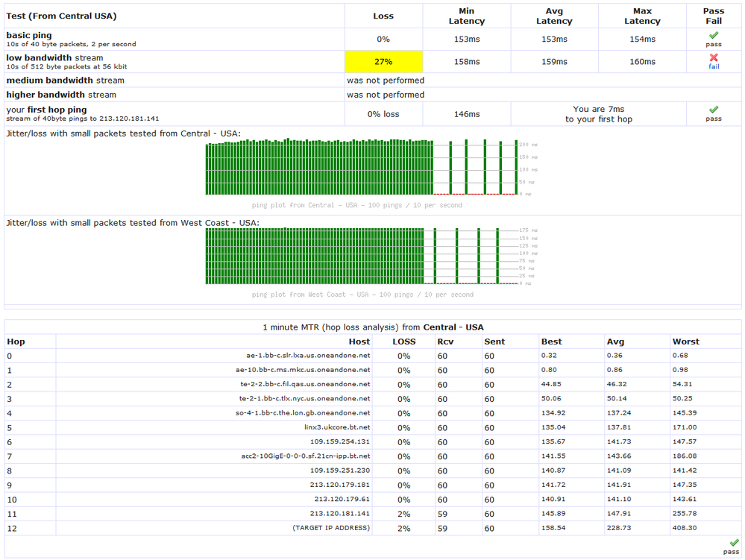This screenshot has height=560, width=745.
Task: Click the MTR Avg column header
Action: (x=615, y=342)
